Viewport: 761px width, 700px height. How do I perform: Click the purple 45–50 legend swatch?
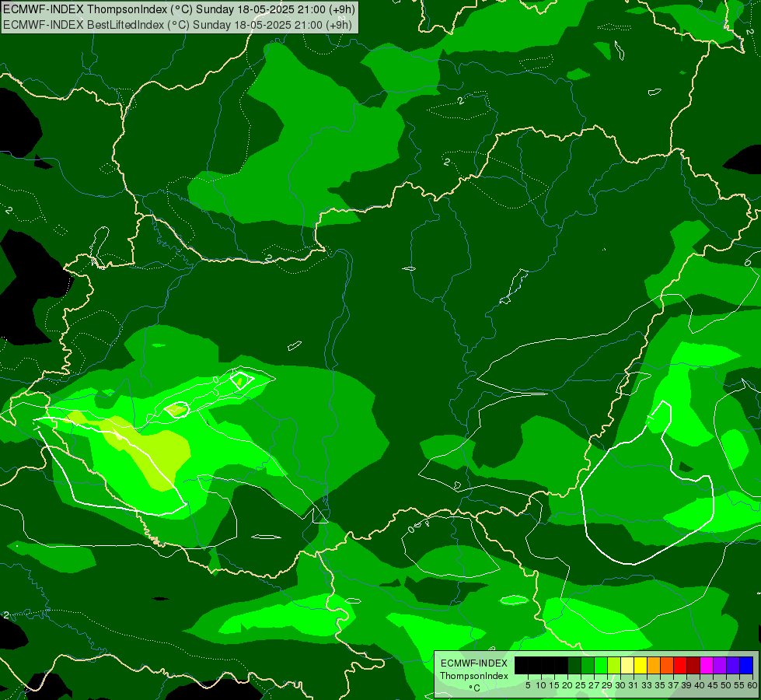(720, 665)
